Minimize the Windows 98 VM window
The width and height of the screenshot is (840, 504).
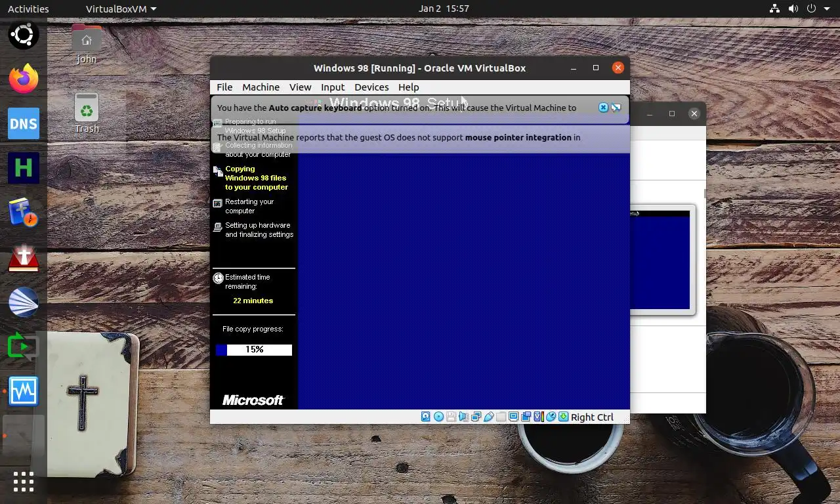(x=574, y=68)
